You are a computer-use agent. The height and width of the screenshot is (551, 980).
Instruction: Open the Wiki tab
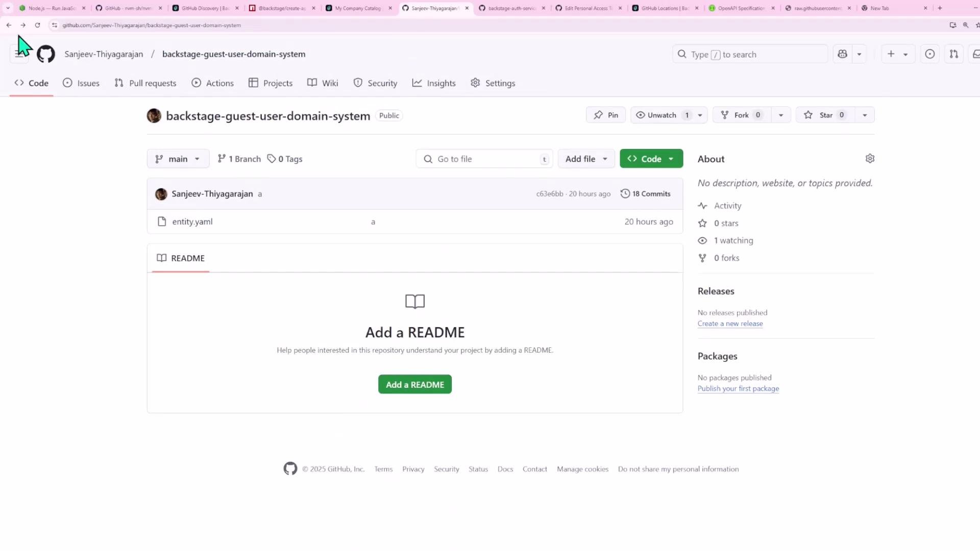[323, 83]
